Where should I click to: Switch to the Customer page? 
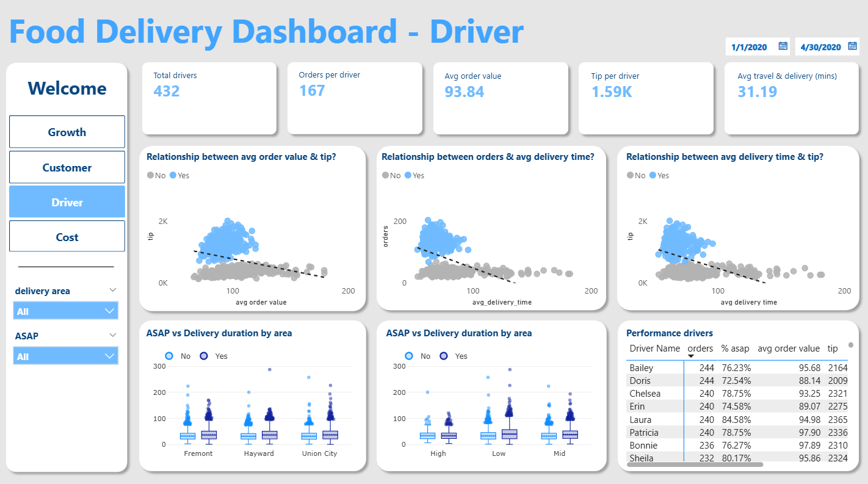(x=67, y=167)
